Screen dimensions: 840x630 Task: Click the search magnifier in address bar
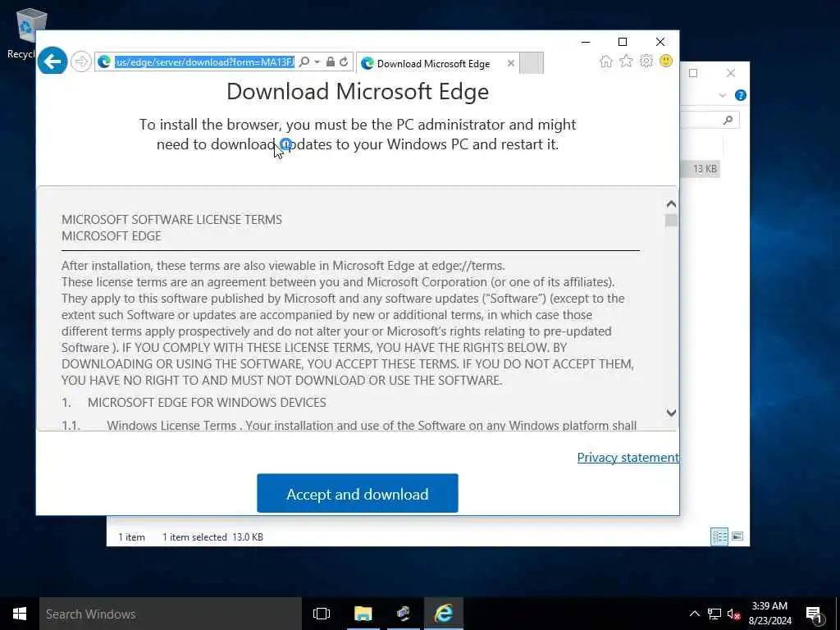304,62
